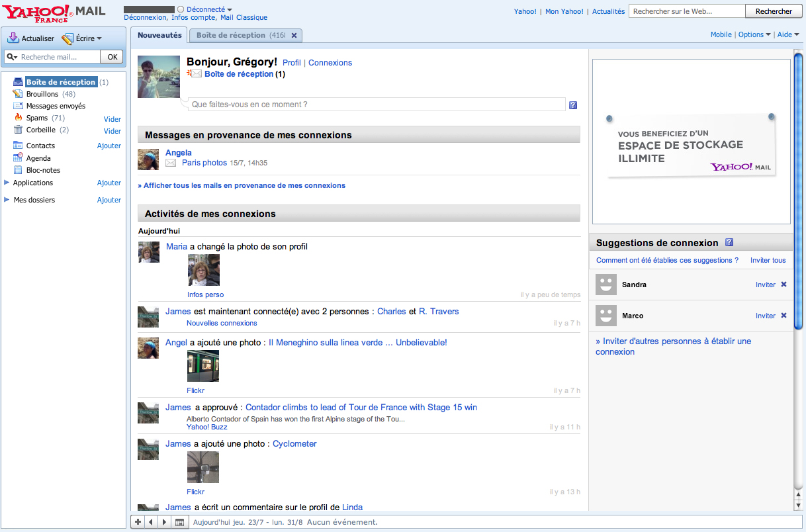This screenshot has width=806, height=532.
Task: Invite Sandra to connect
Action: tap(766, 285)
